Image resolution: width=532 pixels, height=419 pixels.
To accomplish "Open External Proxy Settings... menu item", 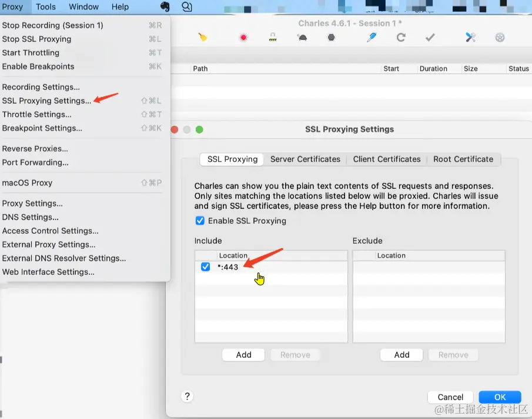I will (82, 244).
